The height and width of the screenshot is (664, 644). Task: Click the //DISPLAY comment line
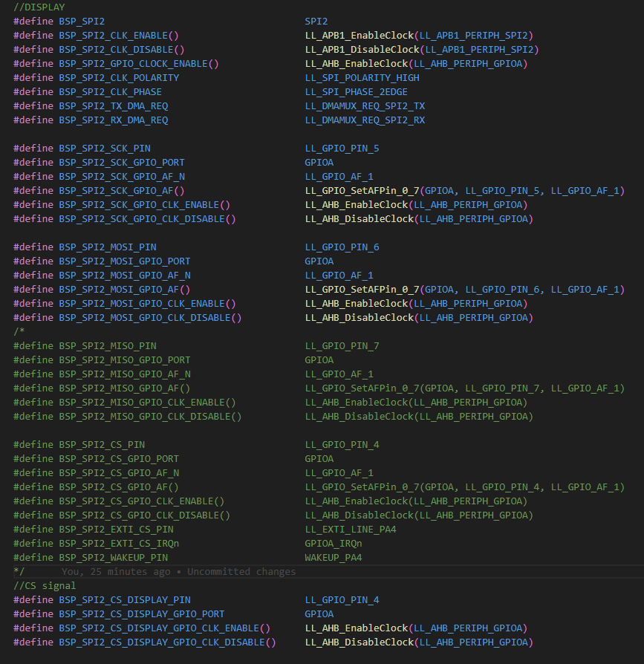pos(39,7)
